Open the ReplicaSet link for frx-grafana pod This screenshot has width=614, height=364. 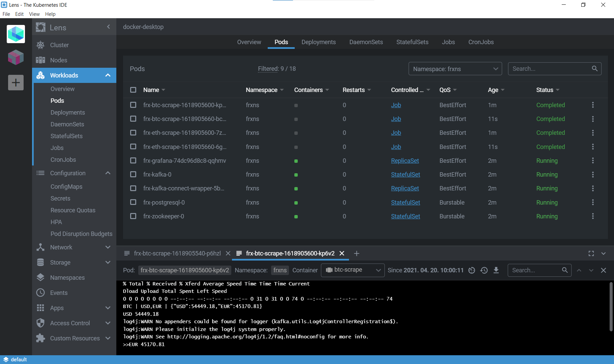[x=405, y=161]
